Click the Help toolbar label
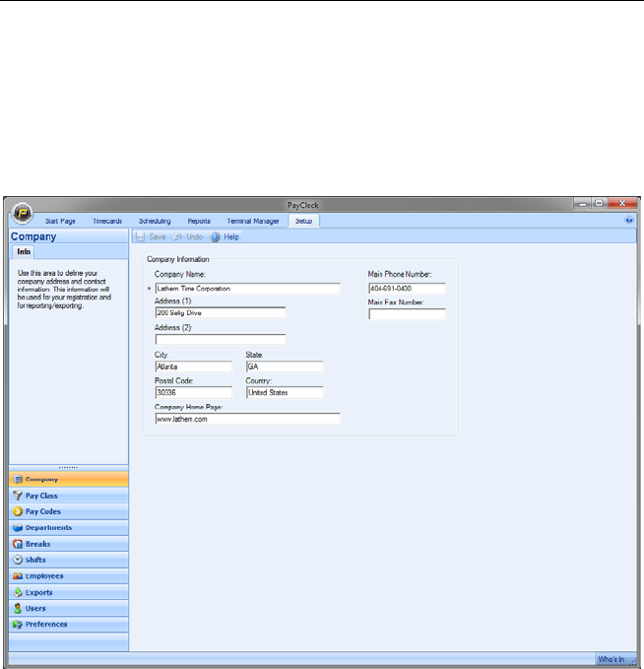This screenshot has width=644, height=669. click(231, 236)
